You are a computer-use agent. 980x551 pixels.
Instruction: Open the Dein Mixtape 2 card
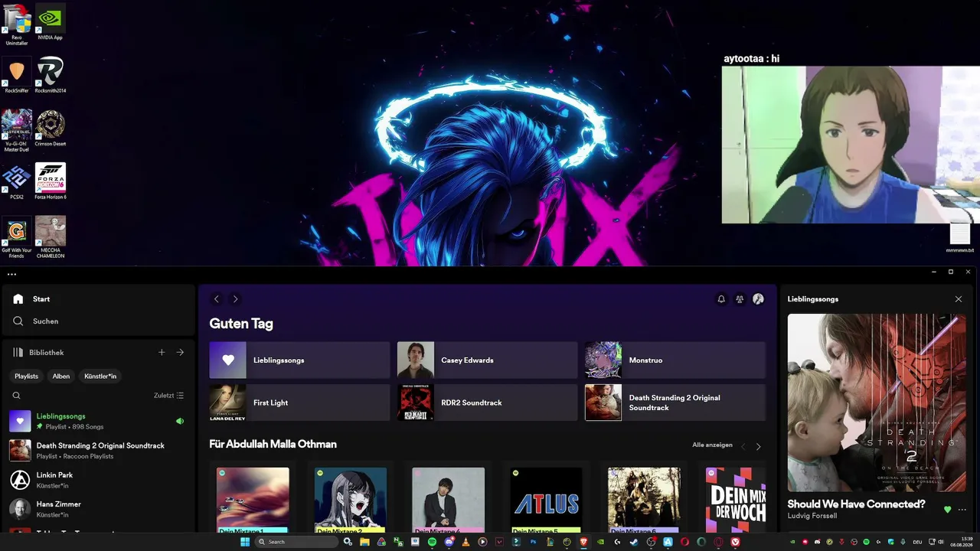351,497
